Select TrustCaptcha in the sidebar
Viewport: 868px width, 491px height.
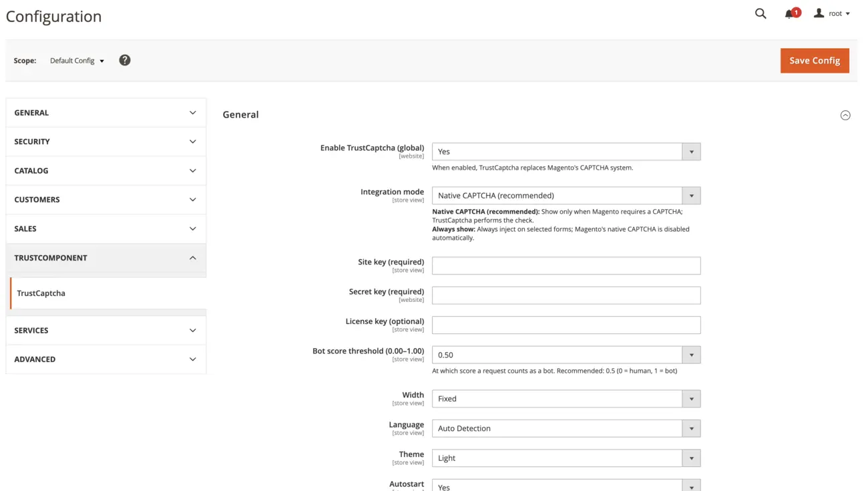click(x=43, y=293)
